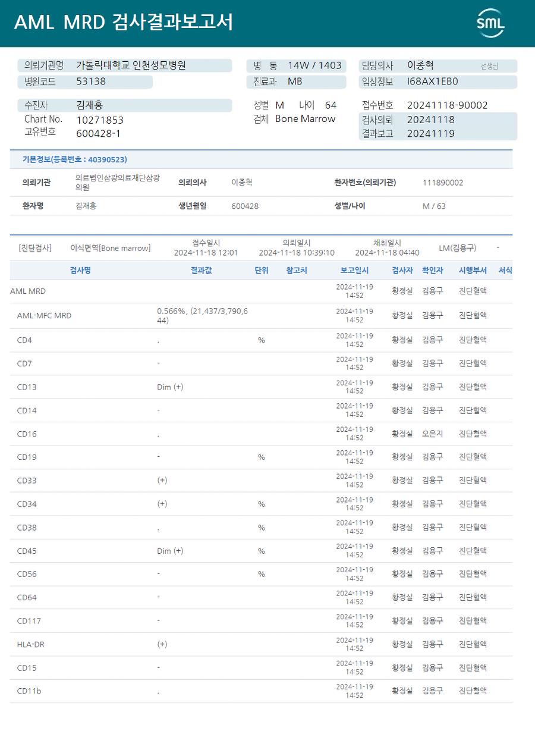Click collection time '2024-11-18 04:40'

coord(387,253)
